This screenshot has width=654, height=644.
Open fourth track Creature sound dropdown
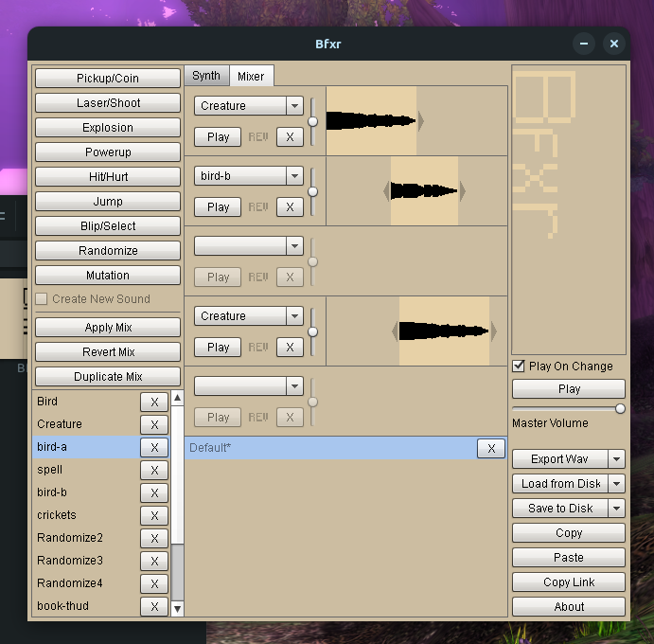294,316
